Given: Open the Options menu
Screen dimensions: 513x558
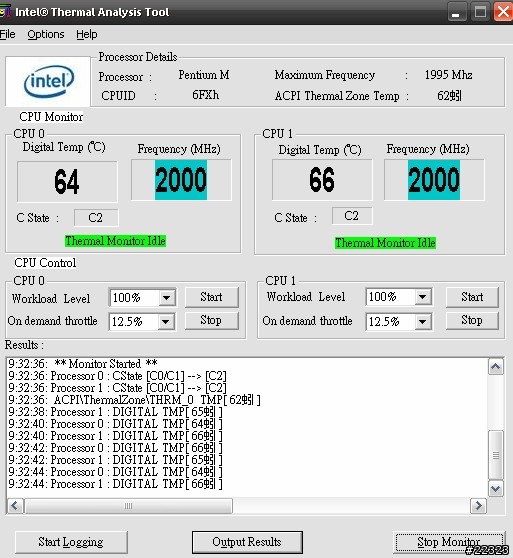Looking at the screenshot, I should pyautogui.click(x=46, y=34).
